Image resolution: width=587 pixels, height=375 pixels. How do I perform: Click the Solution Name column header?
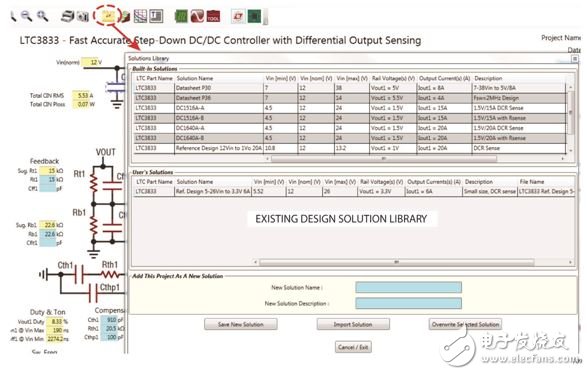195,78
